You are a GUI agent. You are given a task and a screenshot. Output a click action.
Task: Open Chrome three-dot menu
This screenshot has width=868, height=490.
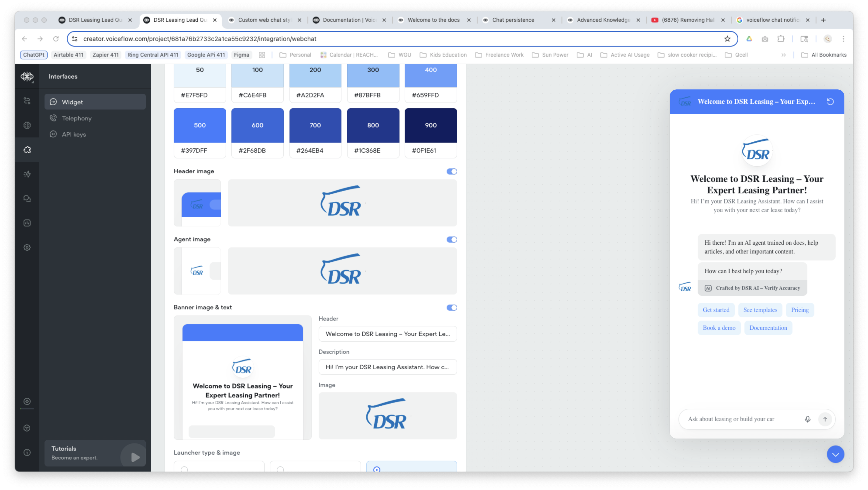click(x=843, y=39)
